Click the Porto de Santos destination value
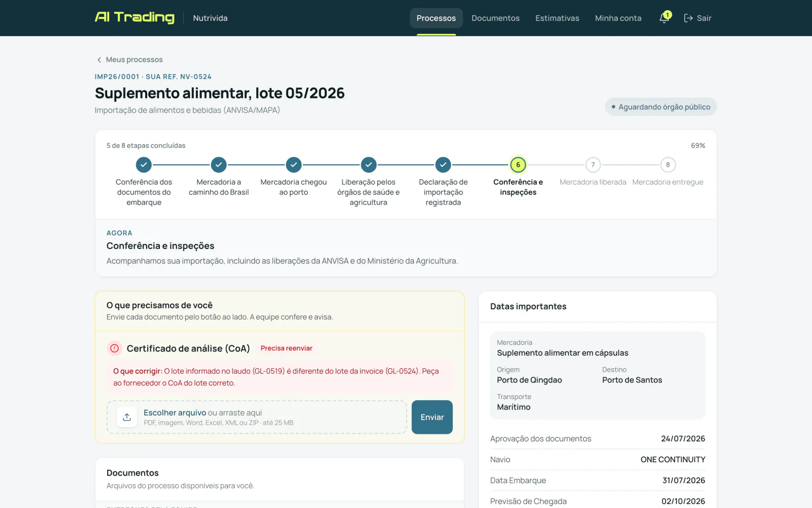This screenshot has width=812, height=508. pyautogui.click(x=632, y=380)
